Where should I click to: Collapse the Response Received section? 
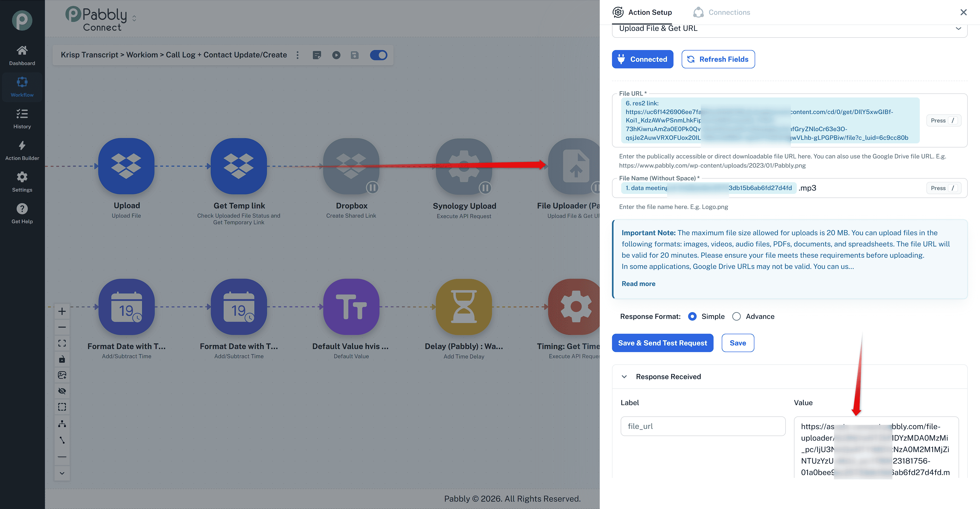click(624, 377)
